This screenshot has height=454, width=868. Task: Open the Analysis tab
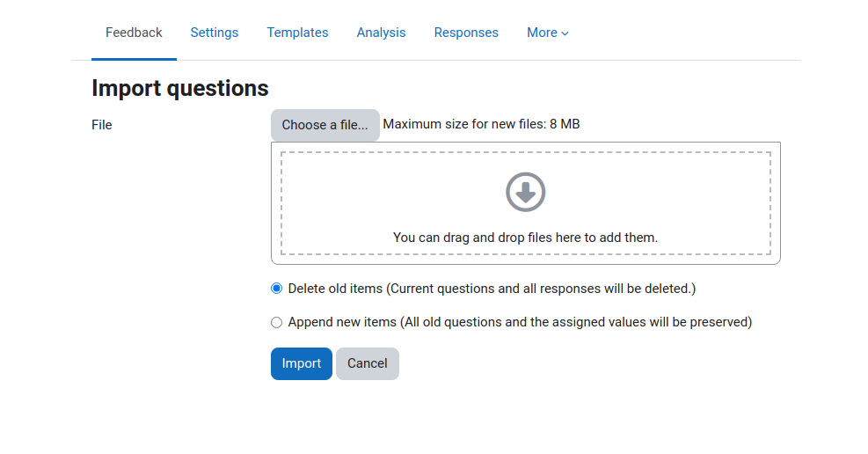pyautogui.click(x=381, y=33)
